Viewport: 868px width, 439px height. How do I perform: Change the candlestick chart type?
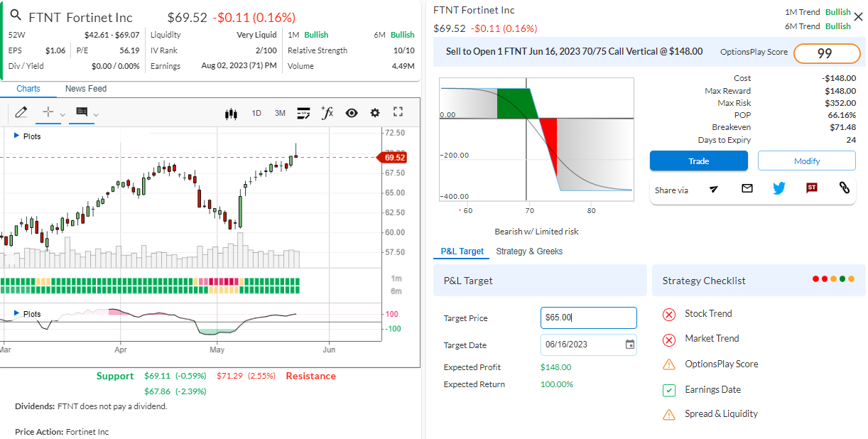point(230,113)
